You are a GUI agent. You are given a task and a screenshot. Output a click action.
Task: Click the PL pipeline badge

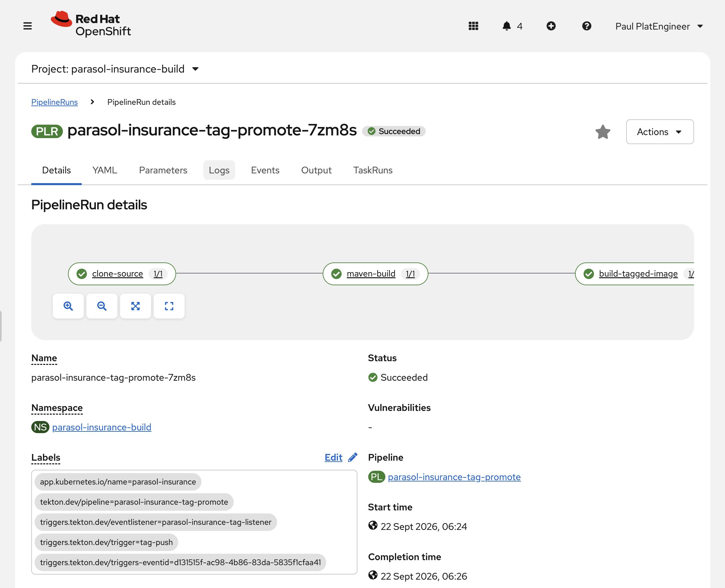coord(376,477)
